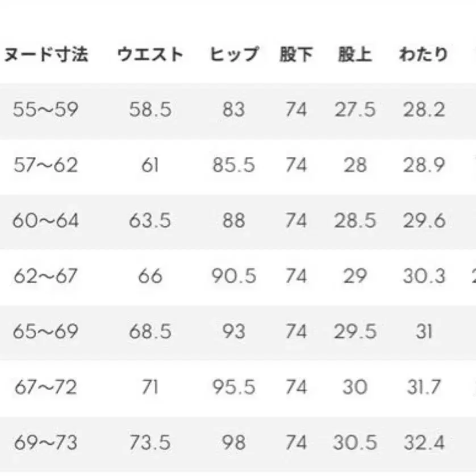The height and width of the screenshot is (476, 476).
Task: Select the 股下 column header
Action: coord(296,55)
